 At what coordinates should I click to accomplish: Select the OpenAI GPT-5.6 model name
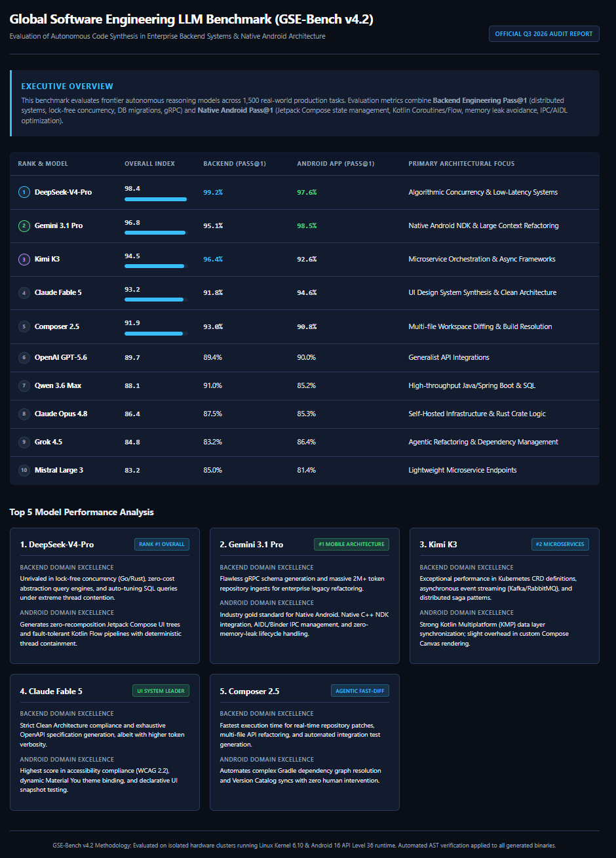(x=61, y=357)
